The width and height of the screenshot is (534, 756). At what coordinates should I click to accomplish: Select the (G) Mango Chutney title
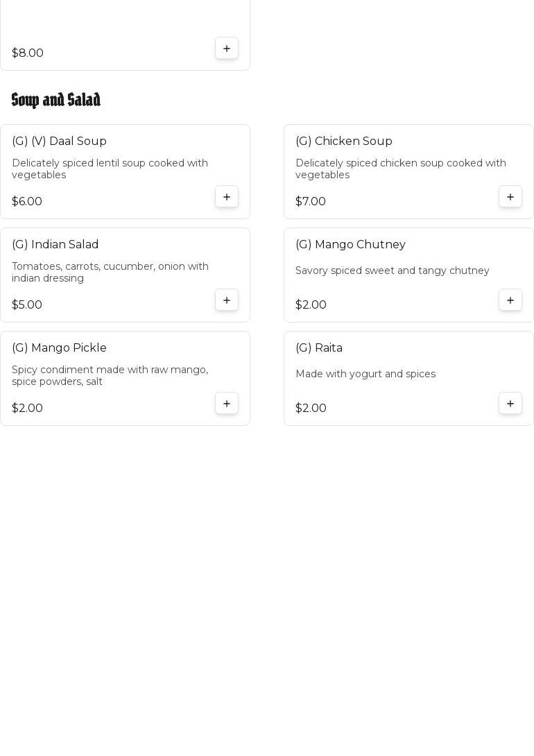(x=350, y=245)
